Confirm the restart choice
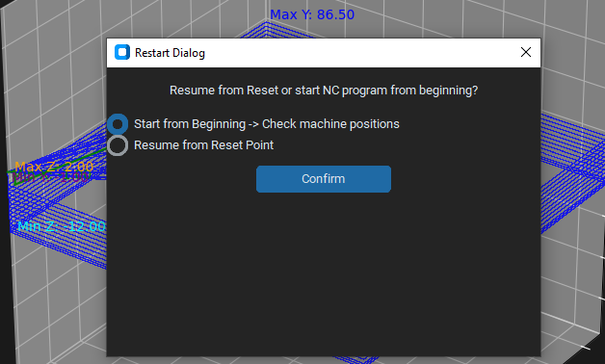605x364 pixels. pos(324,179)
